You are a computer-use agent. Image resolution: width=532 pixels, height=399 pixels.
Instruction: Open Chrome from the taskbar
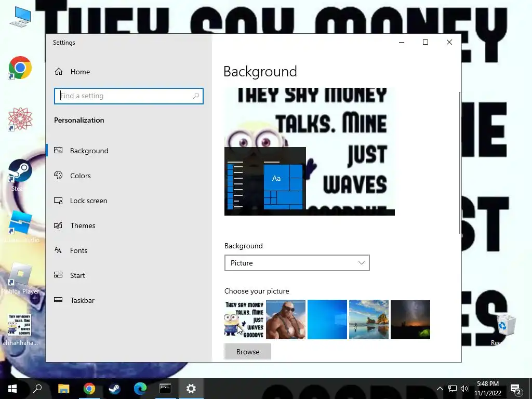pos(89,389)
